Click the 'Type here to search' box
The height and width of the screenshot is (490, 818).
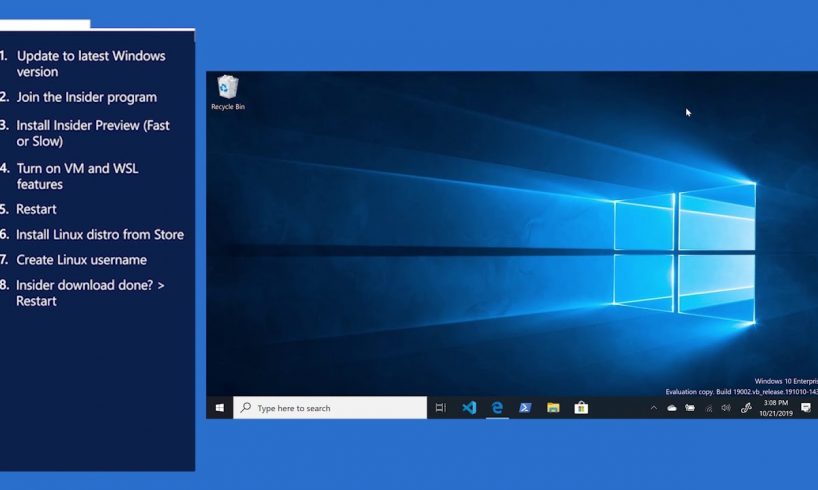330,408
